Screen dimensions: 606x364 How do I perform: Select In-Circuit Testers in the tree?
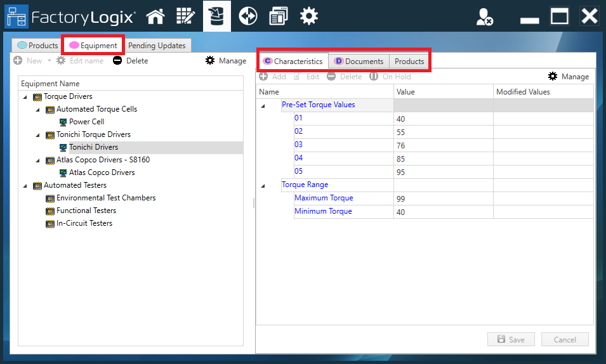coord(84,223)
